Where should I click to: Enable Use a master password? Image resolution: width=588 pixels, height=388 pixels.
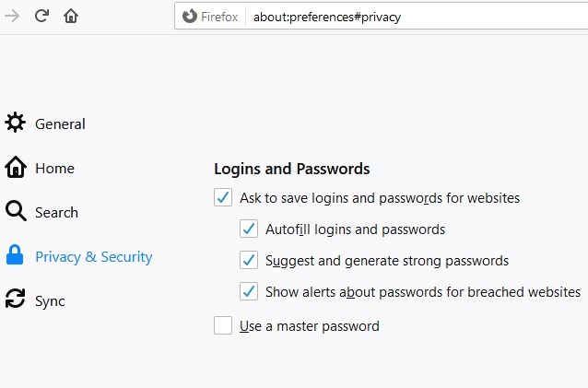pyautogui.click(x=223, y=325)
